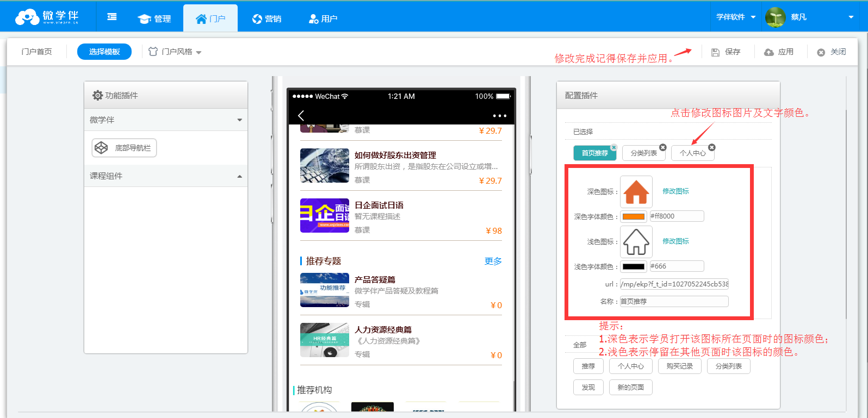Open the 产品答疑篇 album

coord(375,279)
